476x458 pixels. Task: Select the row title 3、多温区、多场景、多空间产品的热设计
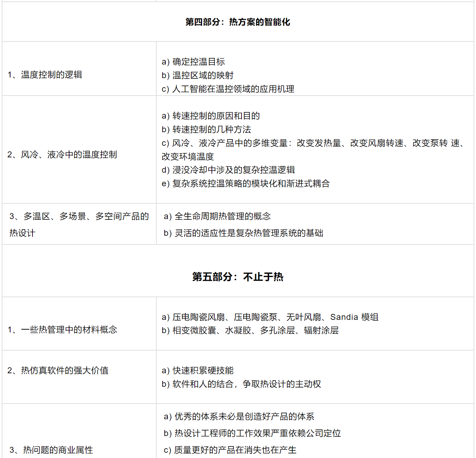pyautogui.click(x=79, y=217)
